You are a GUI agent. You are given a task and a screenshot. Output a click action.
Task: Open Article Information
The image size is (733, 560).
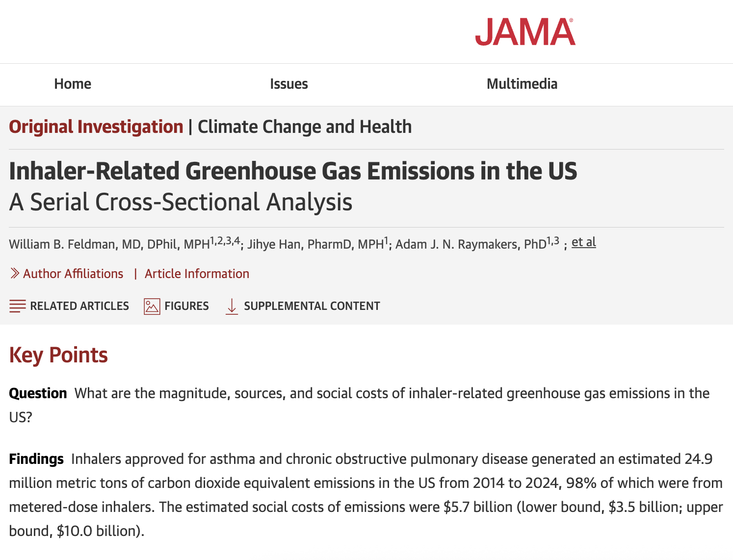197,274
